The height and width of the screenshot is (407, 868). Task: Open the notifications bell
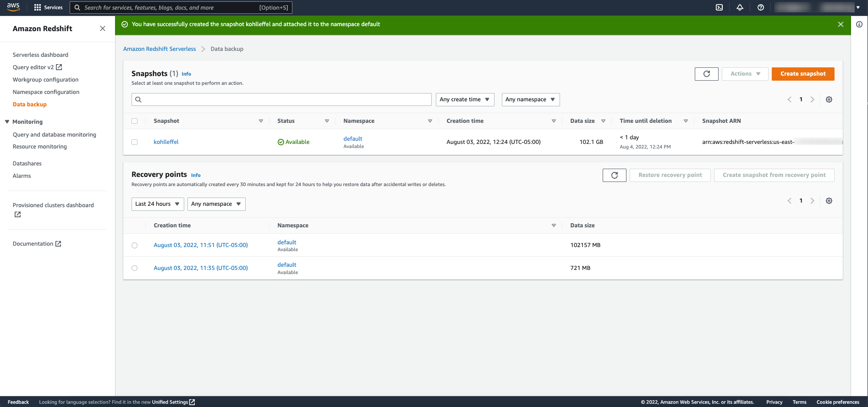740,7
